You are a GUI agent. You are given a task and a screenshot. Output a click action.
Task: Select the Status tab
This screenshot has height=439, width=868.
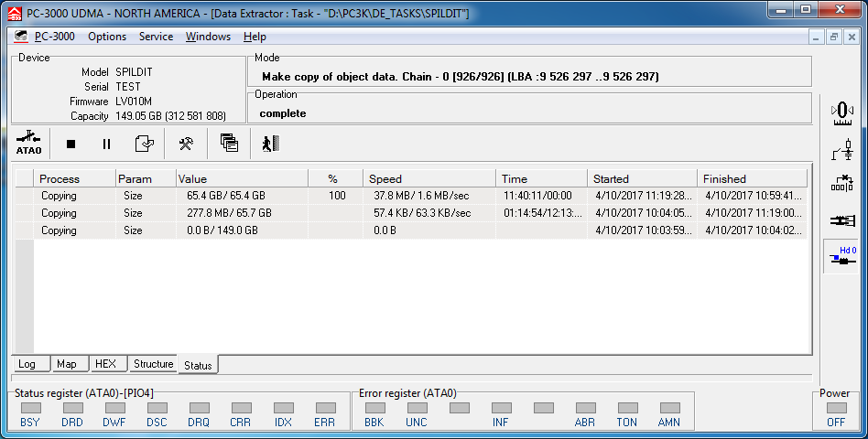(198, 365)
